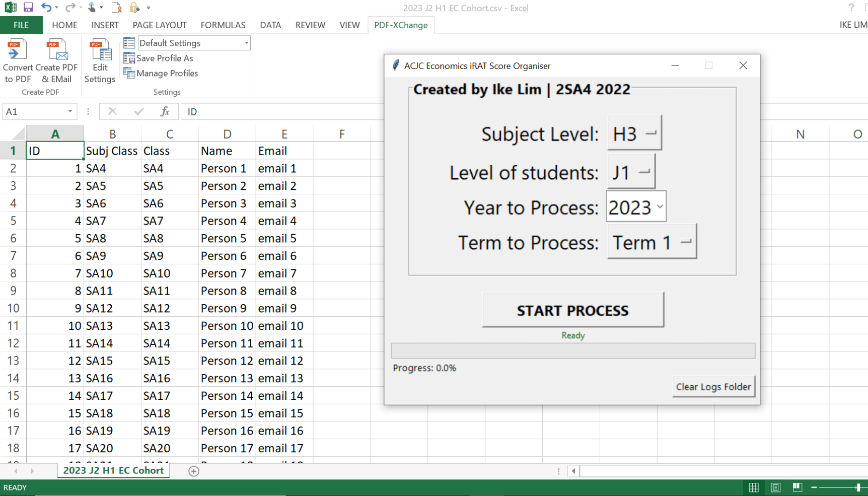This screenshot has width=868, height=496.
Task: Switch to the VIEW tab
Action: point(349,25)
